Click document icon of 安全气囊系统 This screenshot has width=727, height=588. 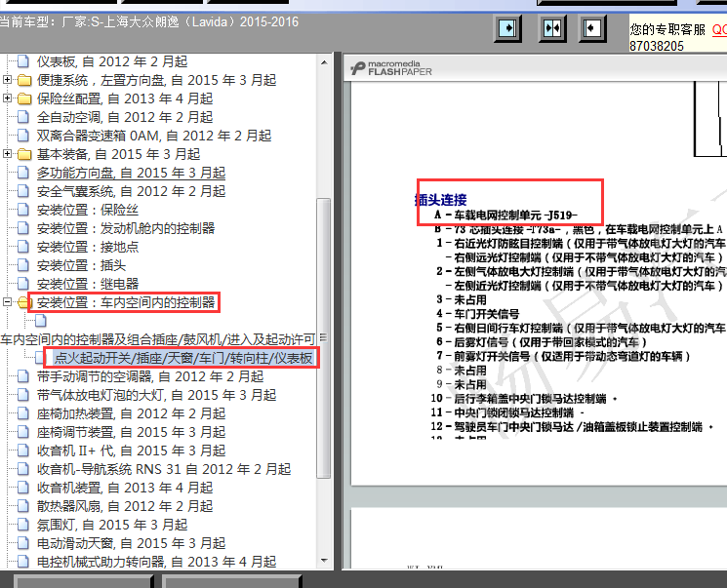click(x=23, y=191)
